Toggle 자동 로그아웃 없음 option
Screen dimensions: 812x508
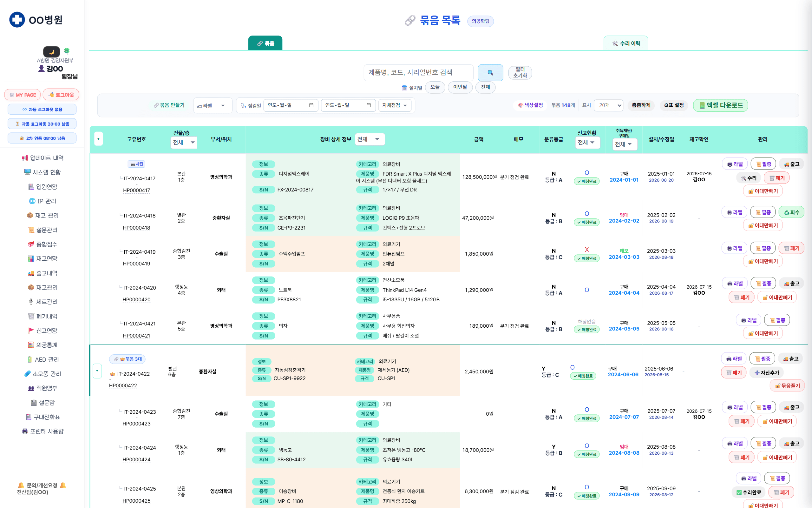pyautogui.click(x=42, y=109)
